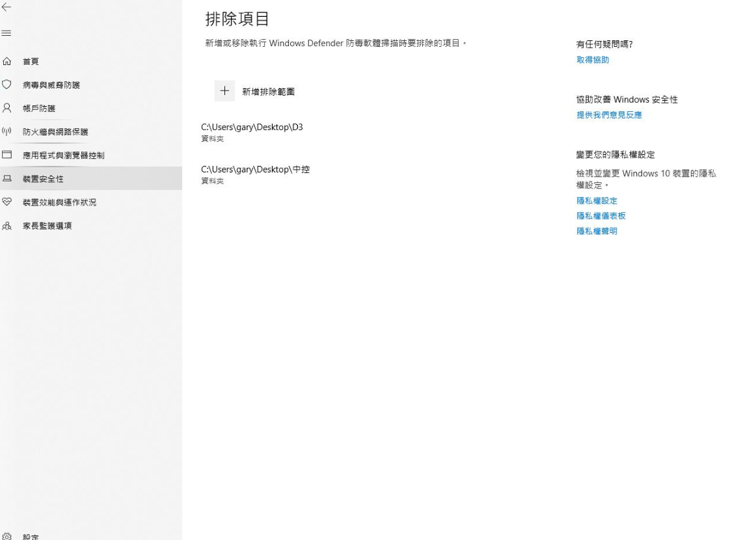
Task: Click the settings gear icon
Action: (8, 537)
